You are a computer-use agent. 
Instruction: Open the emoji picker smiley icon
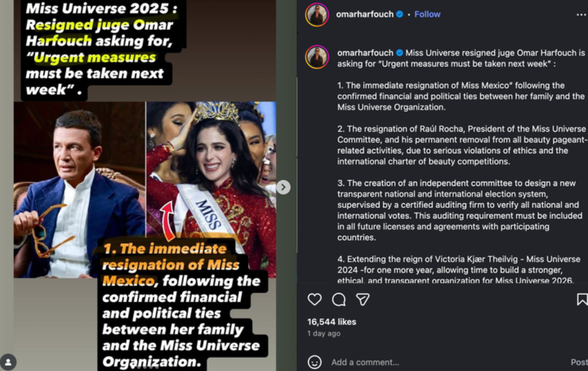click(314, 362)
